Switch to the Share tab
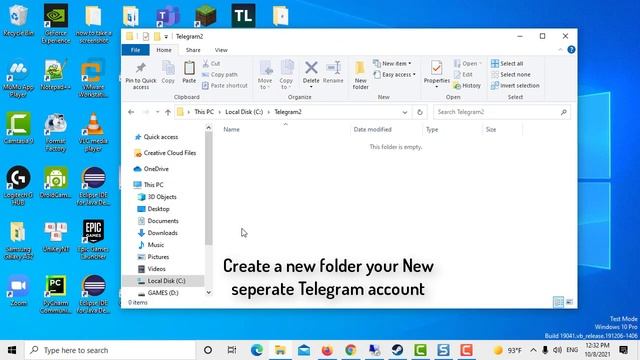This screenshot has height=360, width=640. pyautogui.click(x=193, y=50)
